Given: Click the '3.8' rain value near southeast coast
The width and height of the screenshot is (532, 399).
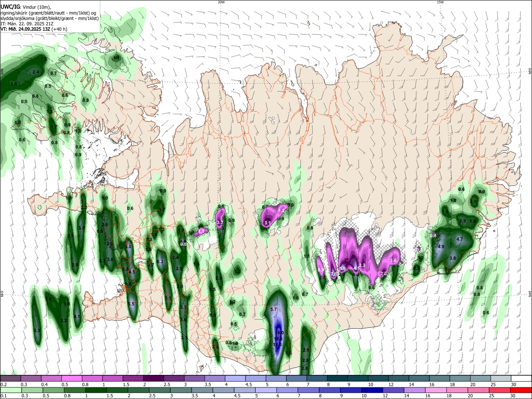Looking at the screenshot, I should [453, 258].
